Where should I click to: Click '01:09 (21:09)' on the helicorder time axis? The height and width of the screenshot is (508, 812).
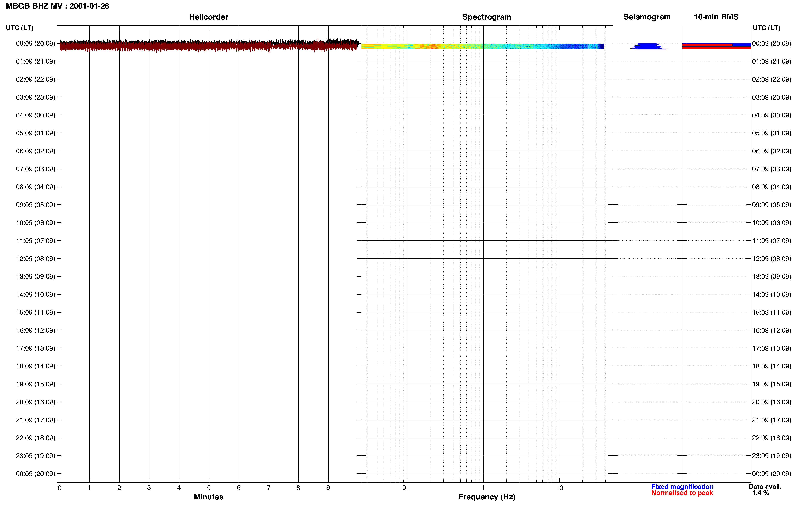tap(36, 61)
